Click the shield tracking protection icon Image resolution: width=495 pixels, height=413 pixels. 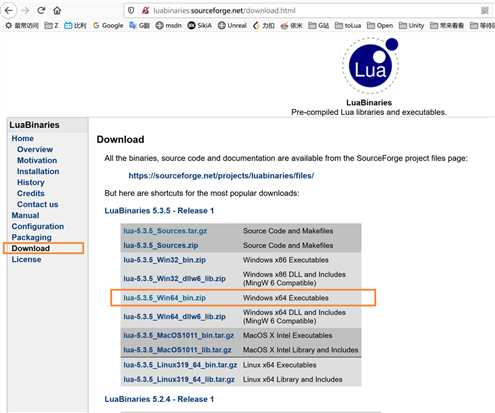click(131, 11)
